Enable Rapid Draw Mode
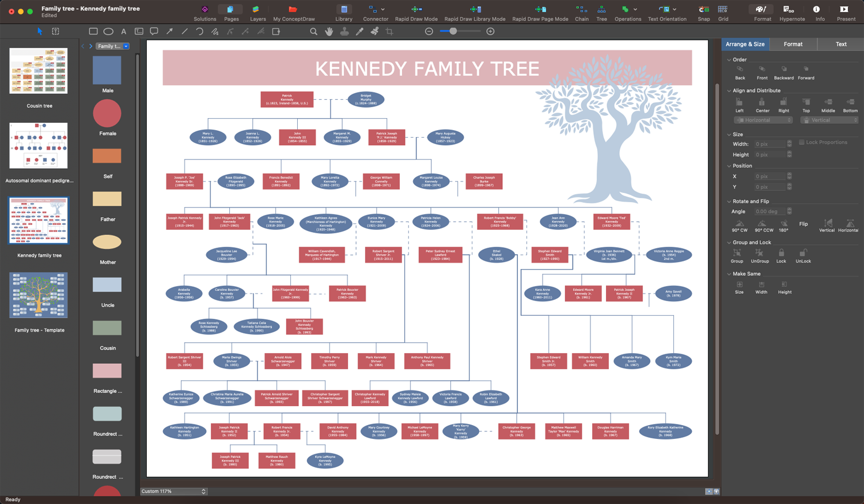Image resolution: width=864 pixels, height=504 pixels. tap(416, 9)
